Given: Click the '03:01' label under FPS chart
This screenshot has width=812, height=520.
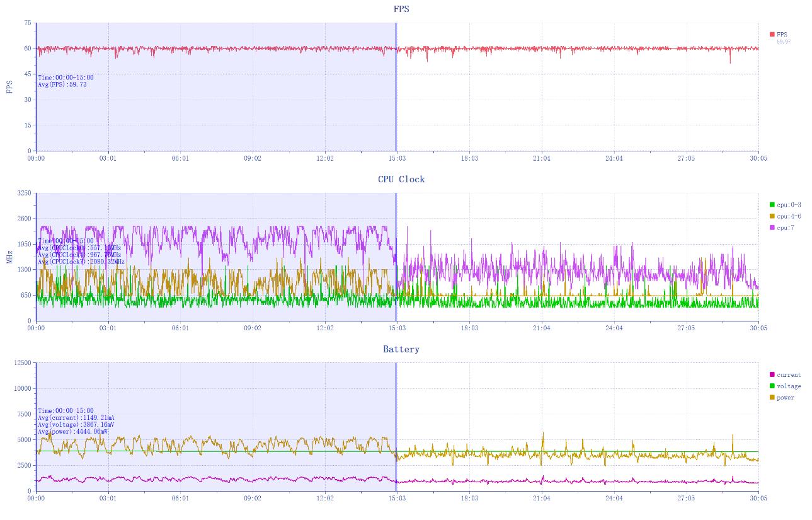Looking at the screenshot, I should 108,158.
